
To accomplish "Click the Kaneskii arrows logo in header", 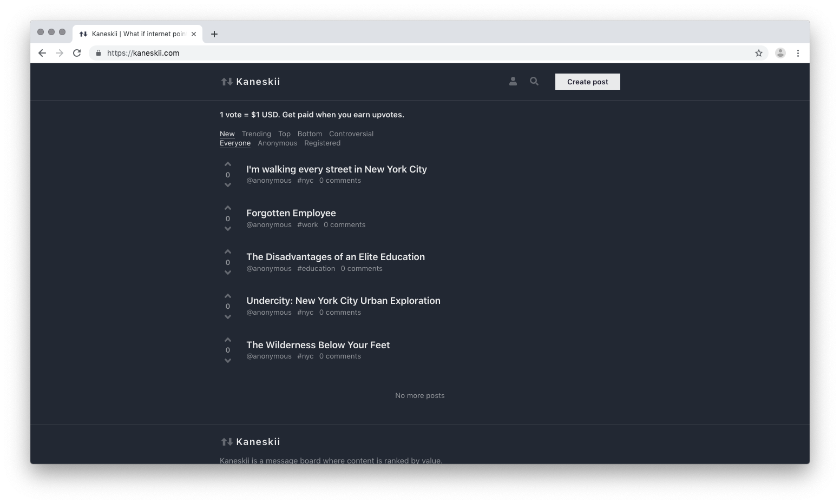I will point(226,81).
